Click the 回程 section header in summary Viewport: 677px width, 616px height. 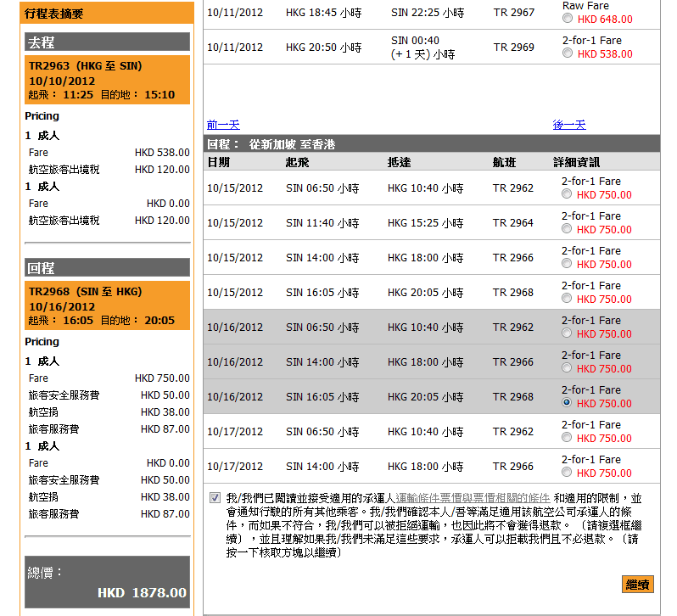[x=107, y=268]
